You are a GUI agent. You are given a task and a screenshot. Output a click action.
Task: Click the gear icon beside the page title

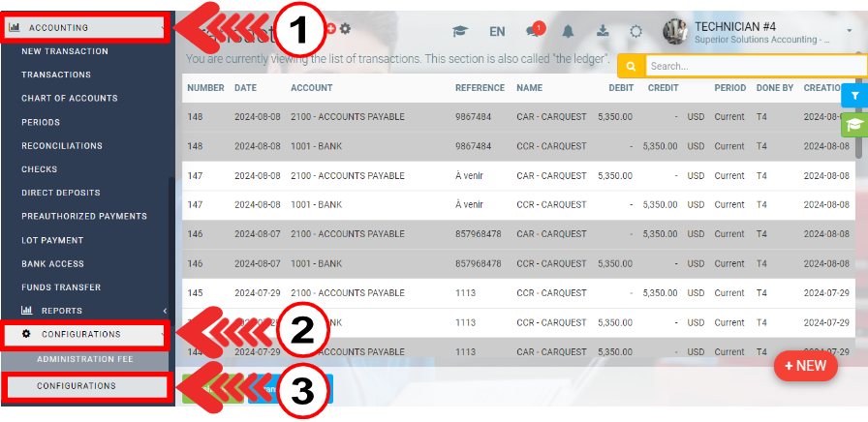(x=345, y=29)
